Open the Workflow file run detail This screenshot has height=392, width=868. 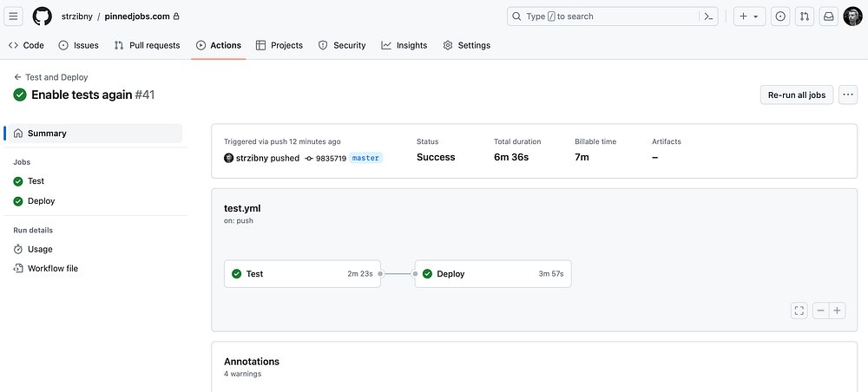pyautogui.click(x=52, y=269)
